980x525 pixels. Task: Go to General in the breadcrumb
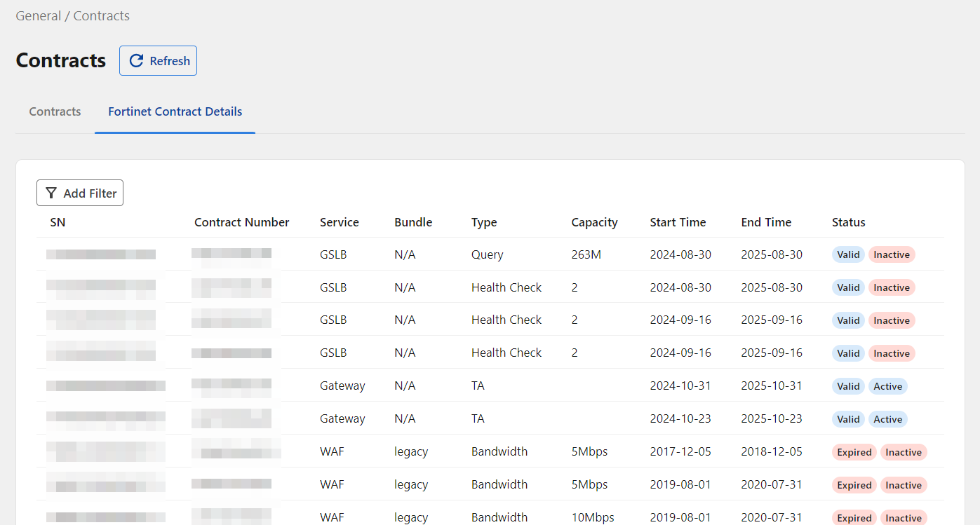coord(38,15)
